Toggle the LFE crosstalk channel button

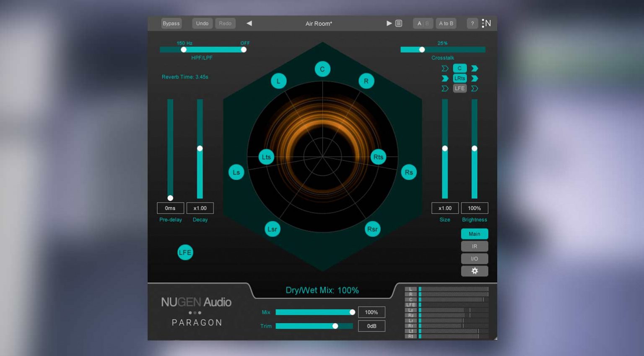460,89
